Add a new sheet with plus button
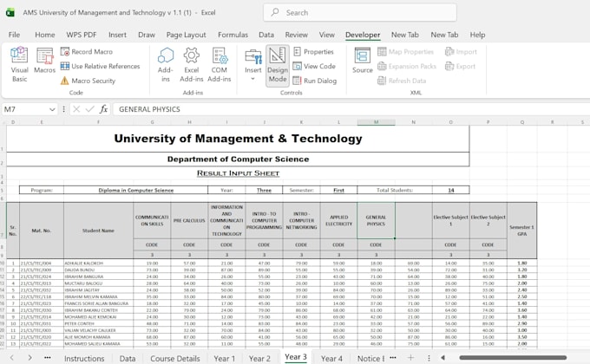Image resolution: width=590 pixels, height=364 pixels. click(411, 358)
